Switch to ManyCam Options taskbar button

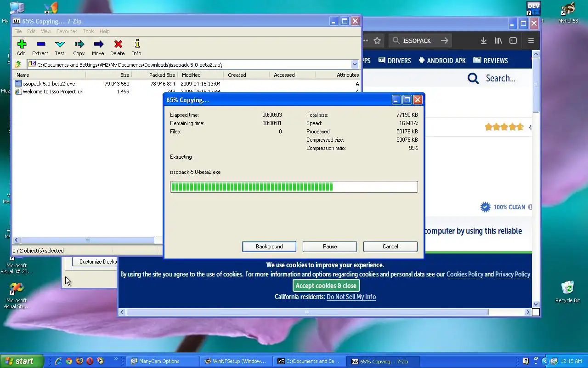(x=163, y=361)
